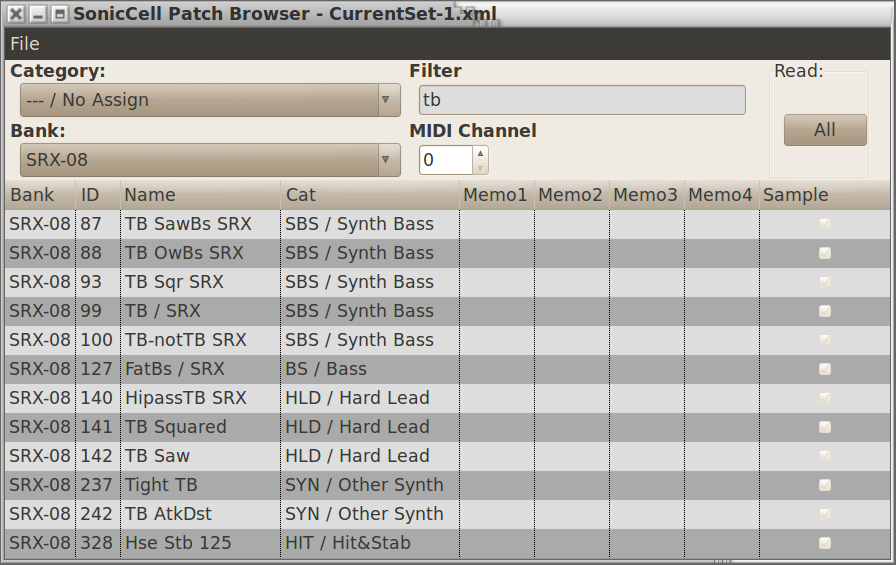The image size is (896, 565).
Task: Increase MIDI Channel with up arrow
Action: [x=481, y=153]
